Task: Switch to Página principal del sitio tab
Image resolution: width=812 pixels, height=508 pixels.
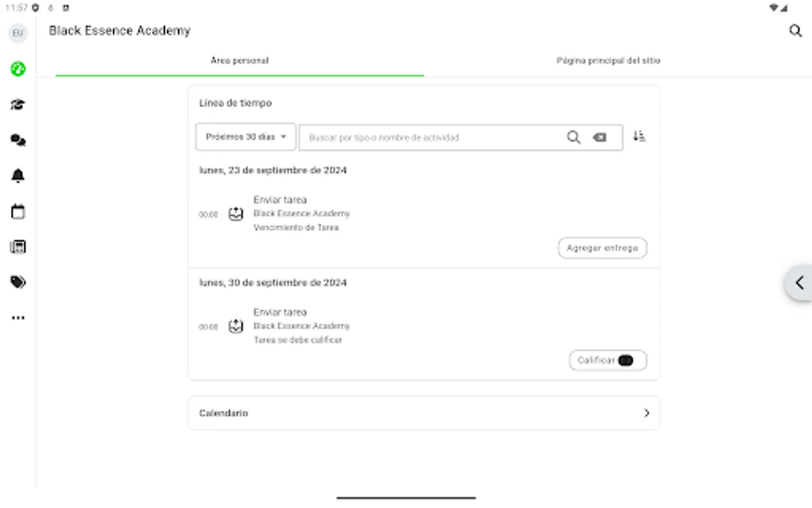Action: [x=608, y=60]
